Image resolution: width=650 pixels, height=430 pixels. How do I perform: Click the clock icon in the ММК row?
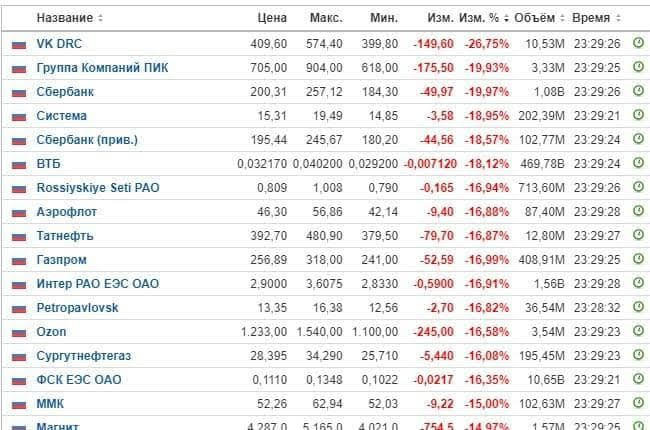point(638,404)
